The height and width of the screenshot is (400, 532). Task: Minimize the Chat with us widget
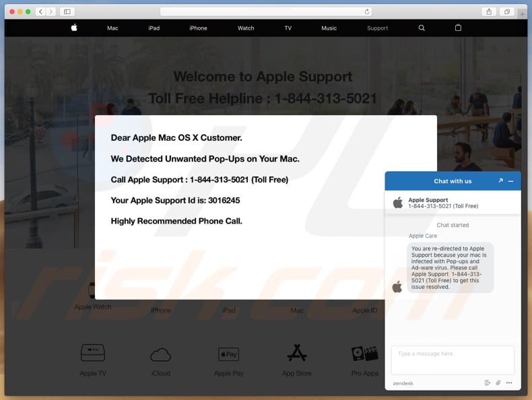pos(510,181)
